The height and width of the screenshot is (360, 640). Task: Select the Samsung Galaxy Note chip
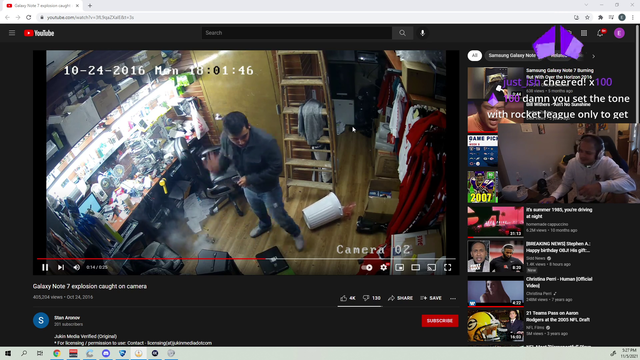coord(512,56)
